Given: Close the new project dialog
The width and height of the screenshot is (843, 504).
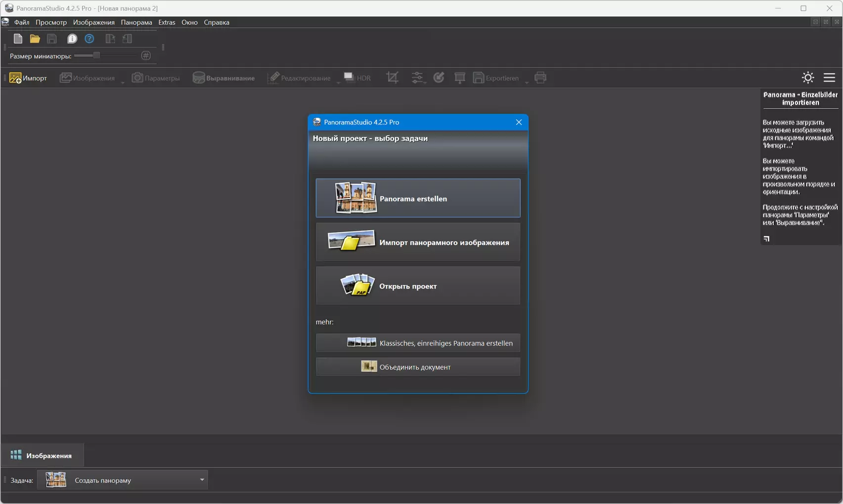Looking at the screenshot, I should point(519,122).
